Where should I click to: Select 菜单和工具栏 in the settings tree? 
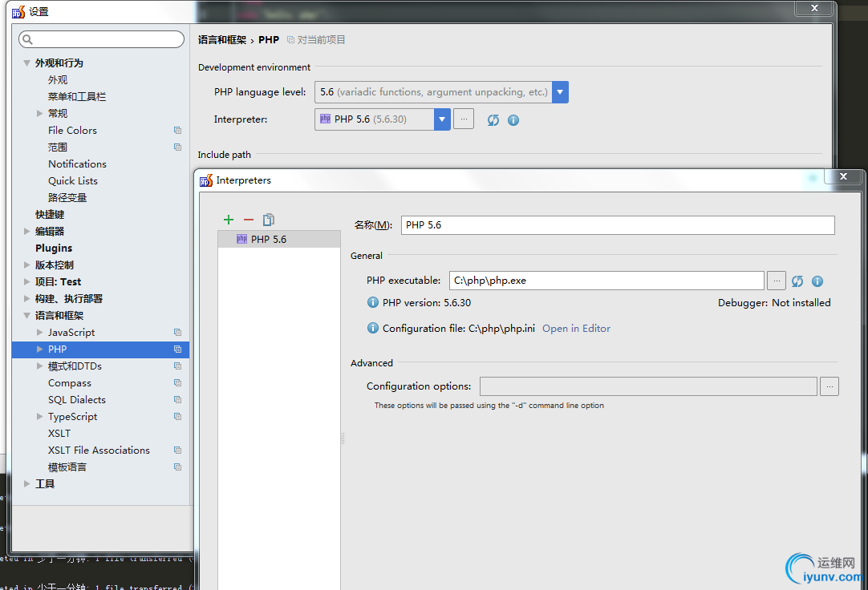coord(76,97)
